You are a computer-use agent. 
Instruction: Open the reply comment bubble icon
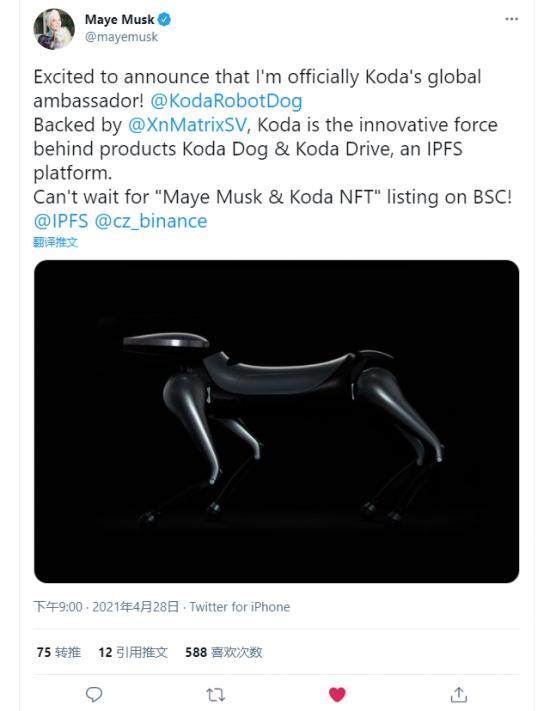[x=94, y=694]
